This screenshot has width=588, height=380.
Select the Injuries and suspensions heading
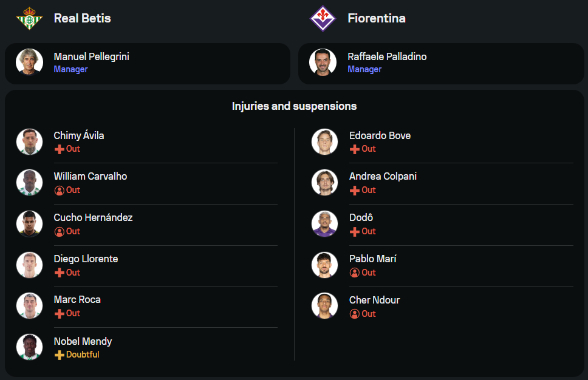294,106
